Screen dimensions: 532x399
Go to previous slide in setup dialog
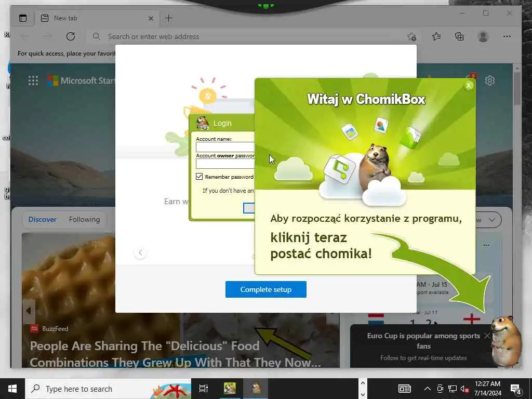pyautogui.click(x=140, y=252)
